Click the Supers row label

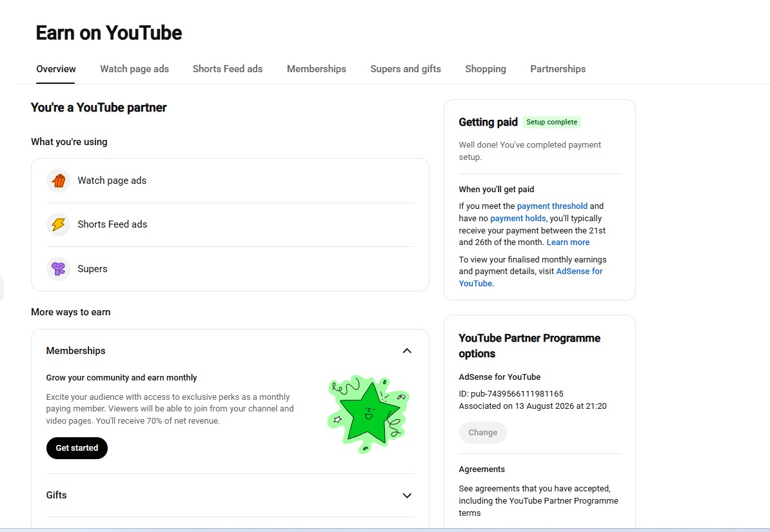coord(92,269)
